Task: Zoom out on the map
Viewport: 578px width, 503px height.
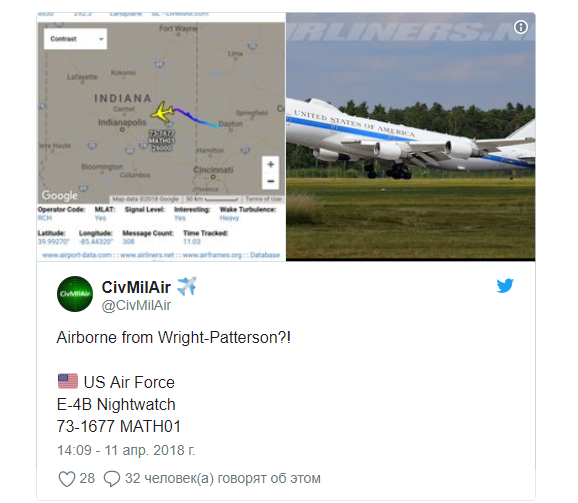Action: (x=271, y=181)
